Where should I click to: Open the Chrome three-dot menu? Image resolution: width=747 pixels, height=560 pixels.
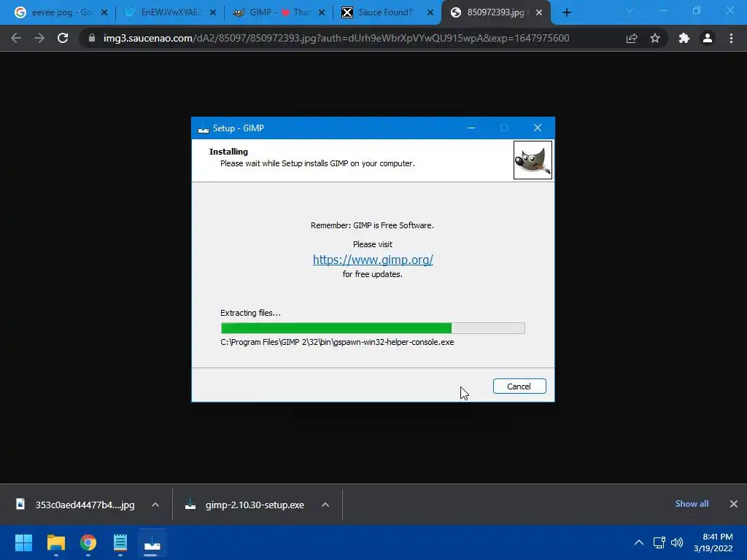pos(731,38)
